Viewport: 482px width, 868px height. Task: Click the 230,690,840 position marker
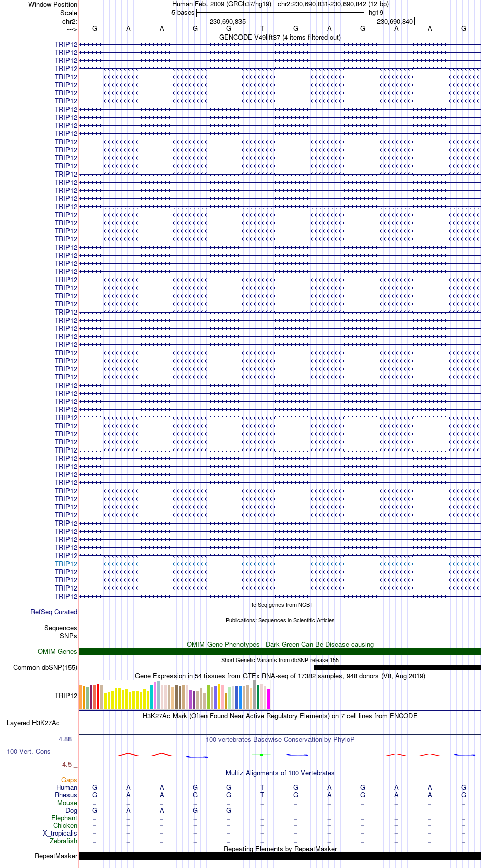395,21
